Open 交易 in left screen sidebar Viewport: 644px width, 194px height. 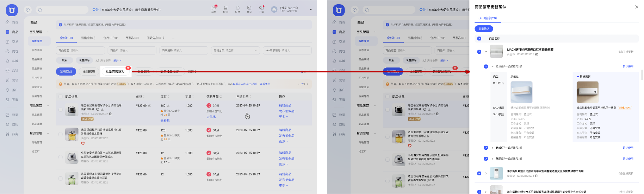pyautogui.click(x=12, y=41)
